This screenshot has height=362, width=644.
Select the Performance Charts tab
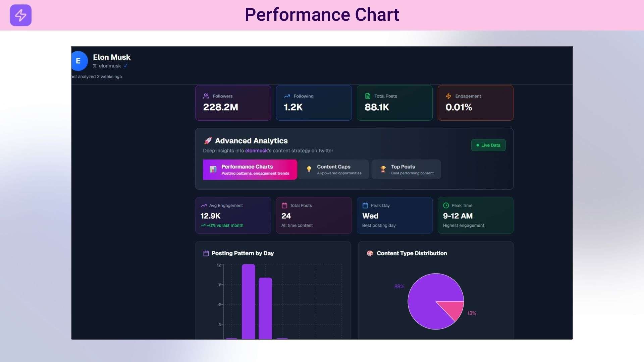[250, 170]
